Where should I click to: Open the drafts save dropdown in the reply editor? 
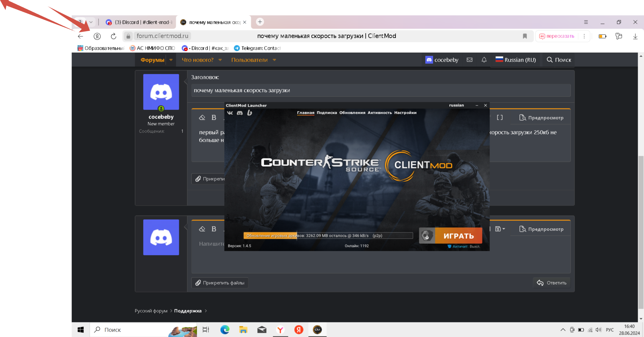[x=500, y=229]
